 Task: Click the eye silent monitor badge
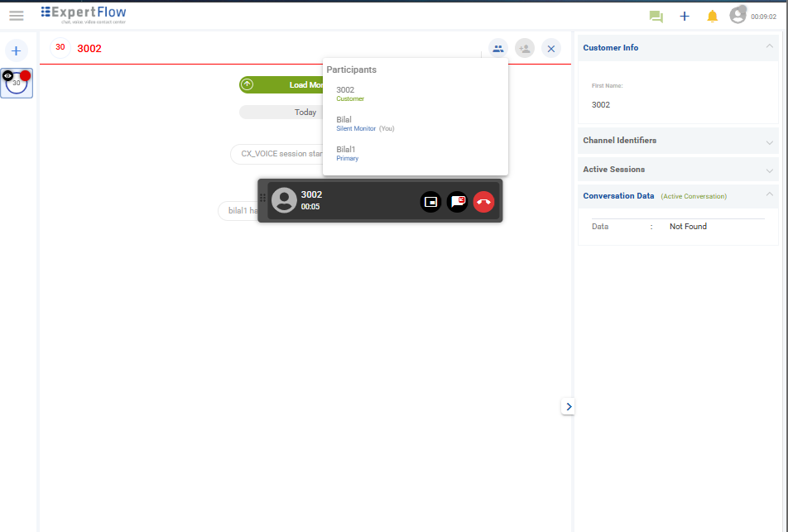(x=8, y=75)
